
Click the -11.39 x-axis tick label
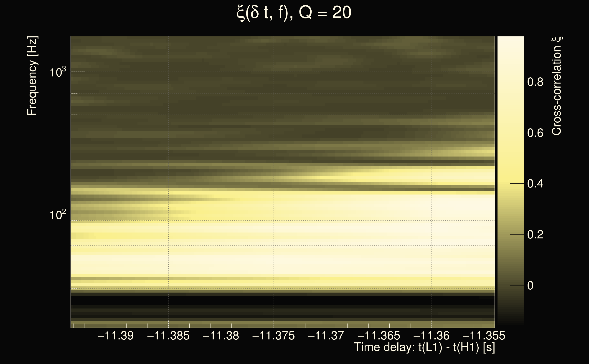tap(116, 336)
